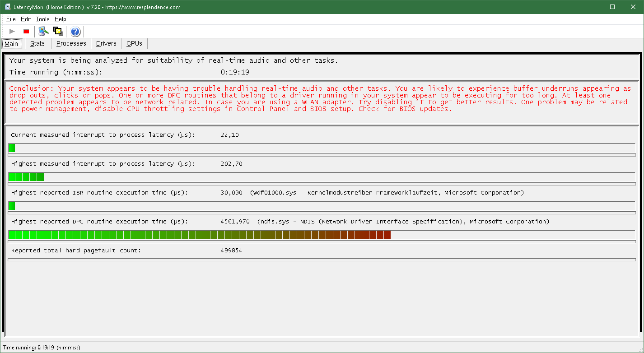Click the DPC time value 4561,970
Image resolution: width=644 pixels, height=353 pixels.
pos(235,222)
